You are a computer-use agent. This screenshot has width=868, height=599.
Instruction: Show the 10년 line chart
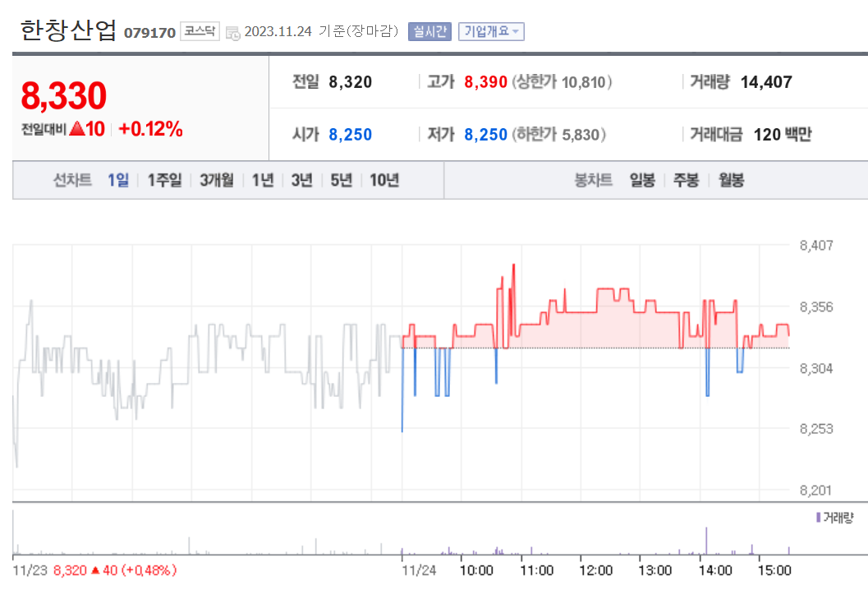pos(384,180)
